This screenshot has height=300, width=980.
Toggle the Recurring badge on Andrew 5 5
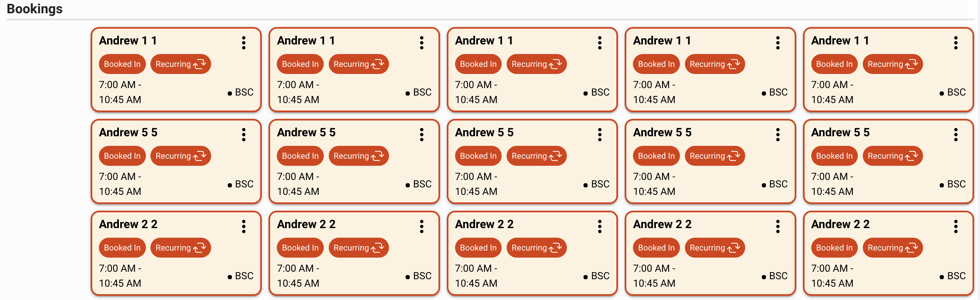[x=180, y=155]
